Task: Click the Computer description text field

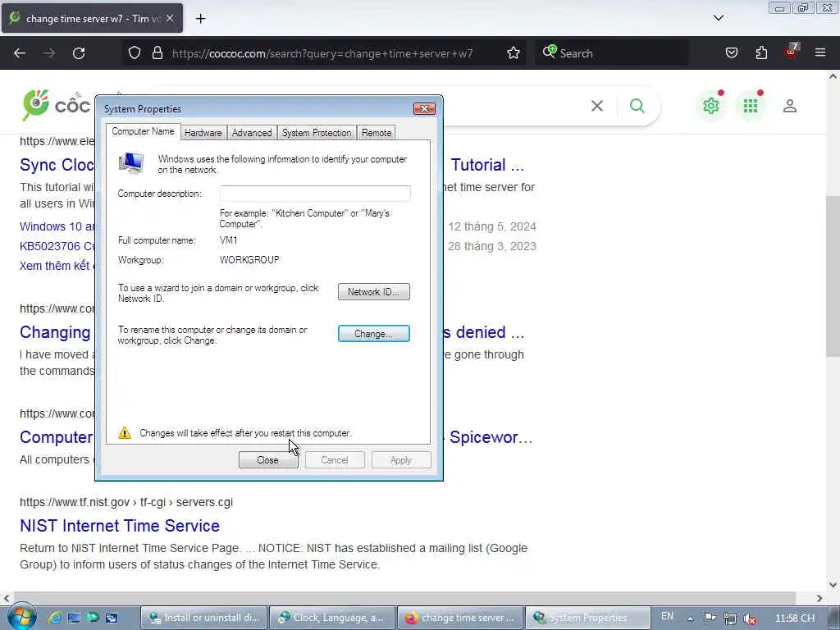Action: 315,194
